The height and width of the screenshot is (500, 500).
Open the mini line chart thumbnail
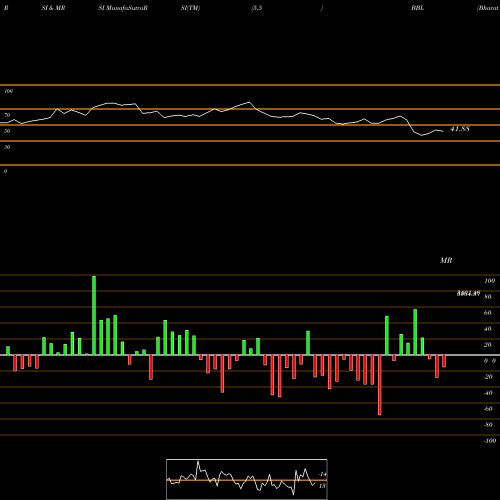pyautogui.click(x=247, y=479)
